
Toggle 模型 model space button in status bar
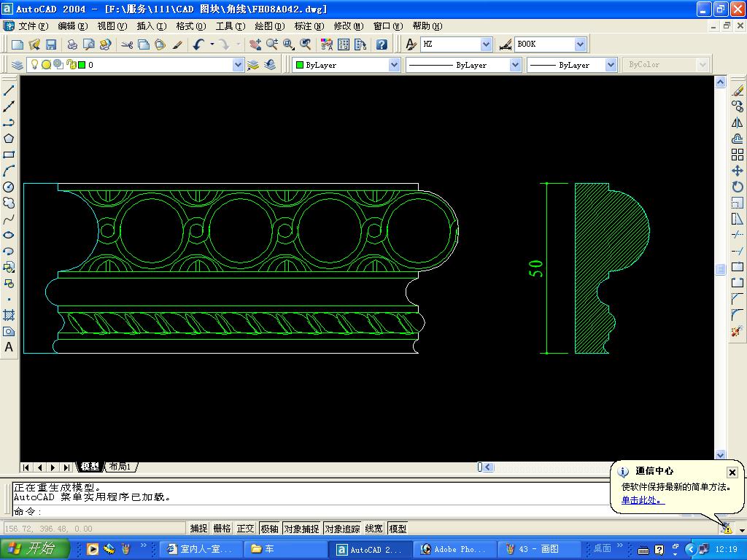pyautogui.click(x=398, y=529)
